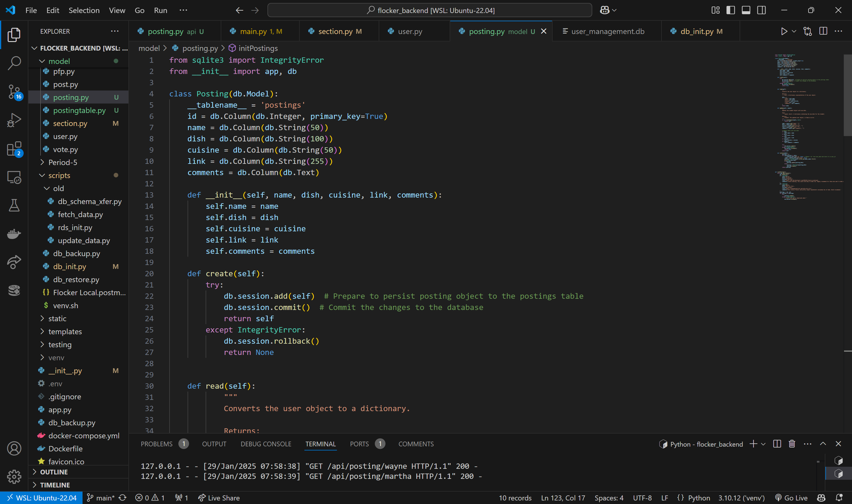Screen dimensions: 852x504
Task: Click the command center search box
Action: 430,10
